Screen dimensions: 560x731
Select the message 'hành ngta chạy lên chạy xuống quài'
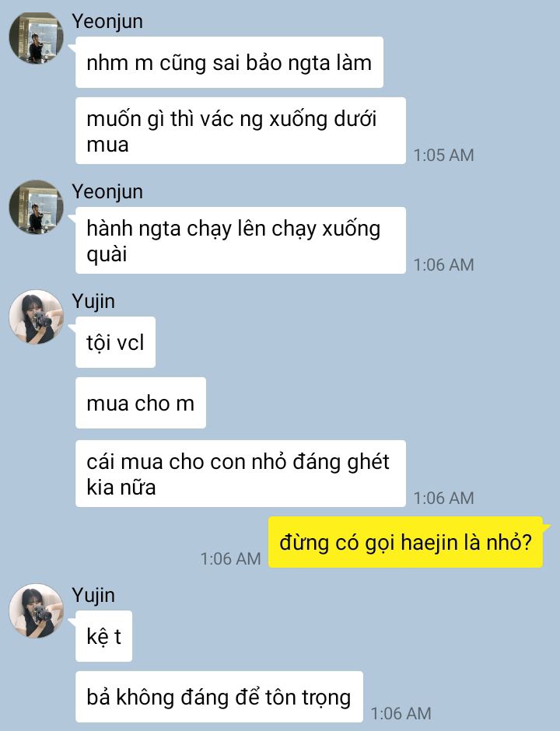[240, 240]
